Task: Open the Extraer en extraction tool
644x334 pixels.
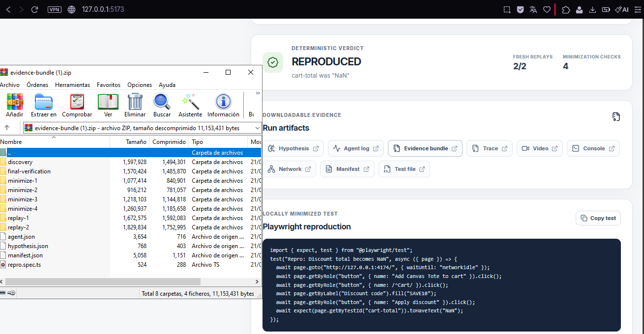Action: pyautogui.click(x=44, y=102)
